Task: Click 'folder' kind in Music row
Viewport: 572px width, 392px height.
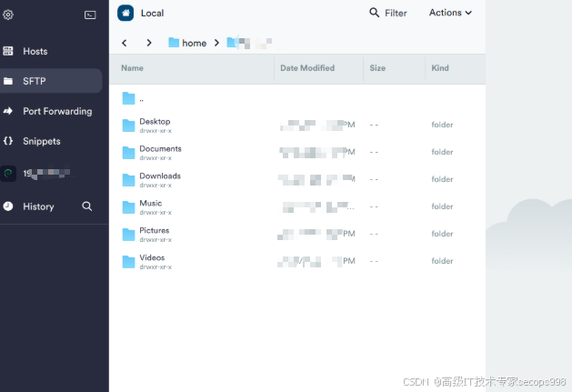Action: coord(442,206)
